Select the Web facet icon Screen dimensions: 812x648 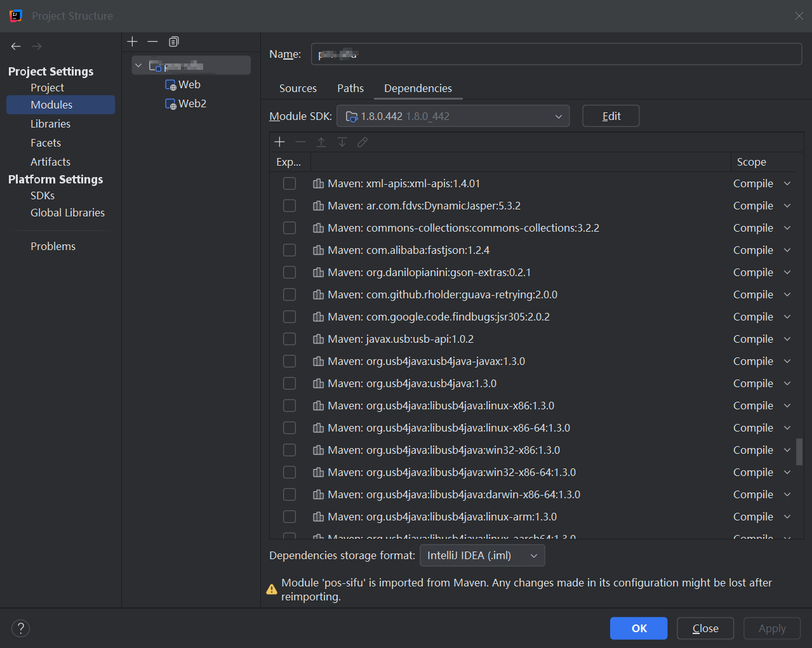point(170,85)
